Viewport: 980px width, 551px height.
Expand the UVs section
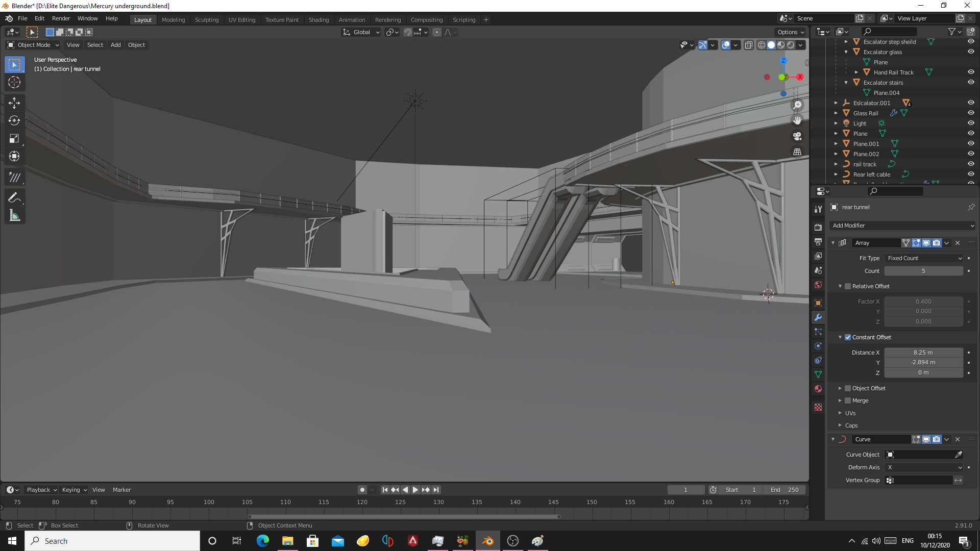850,413
